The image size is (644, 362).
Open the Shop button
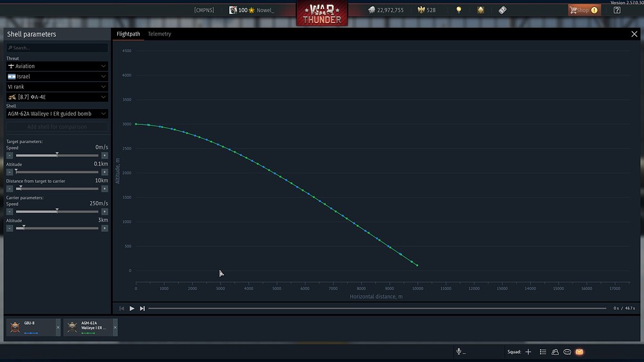(584, 10)
